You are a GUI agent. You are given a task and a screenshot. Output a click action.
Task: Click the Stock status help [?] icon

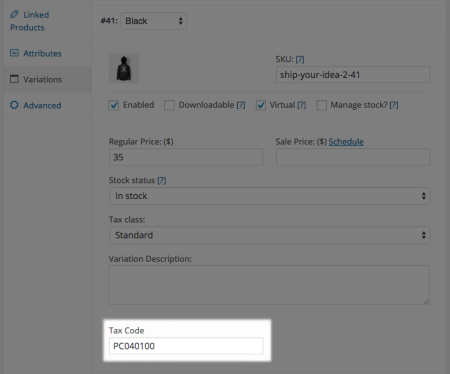pos(162,180)
